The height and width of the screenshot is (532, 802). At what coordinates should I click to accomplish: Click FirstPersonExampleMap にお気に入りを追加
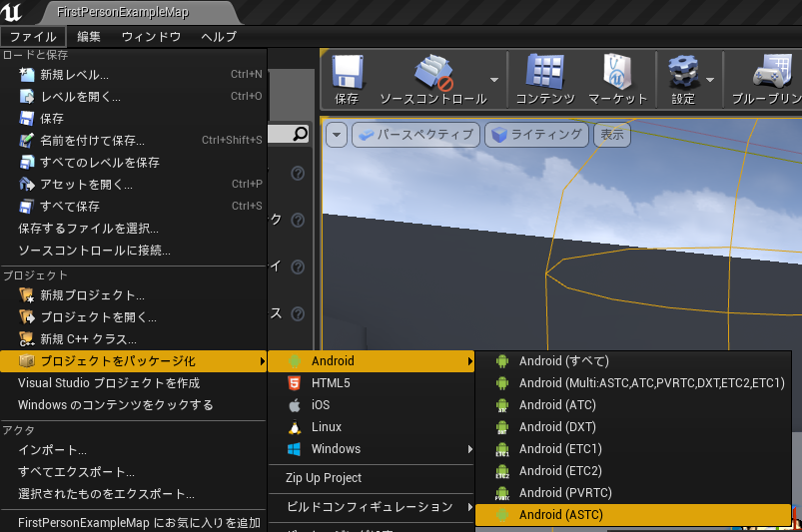coord(134,523)
